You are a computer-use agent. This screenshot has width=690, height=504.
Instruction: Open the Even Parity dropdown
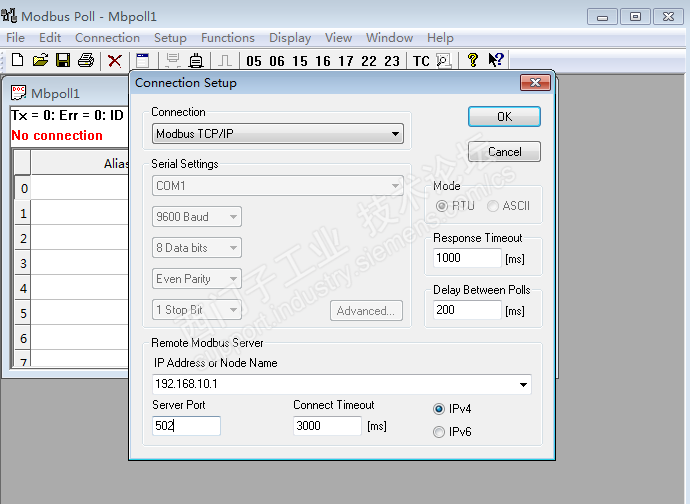click(x=197, y=279)
